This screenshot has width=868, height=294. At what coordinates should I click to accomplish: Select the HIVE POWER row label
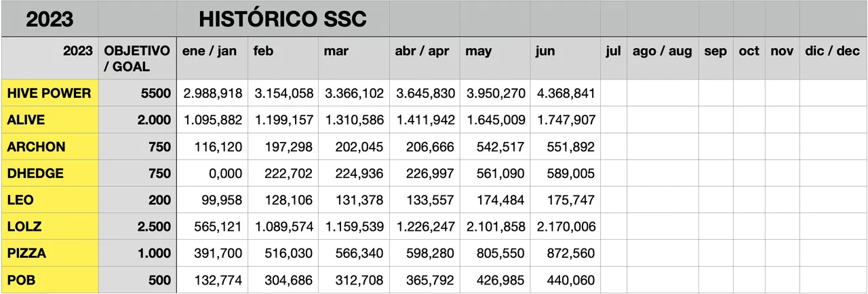[x=50, y=93]
